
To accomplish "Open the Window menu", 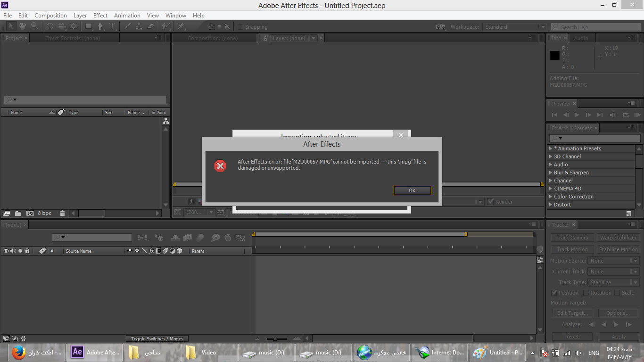I will coord(176,16).
